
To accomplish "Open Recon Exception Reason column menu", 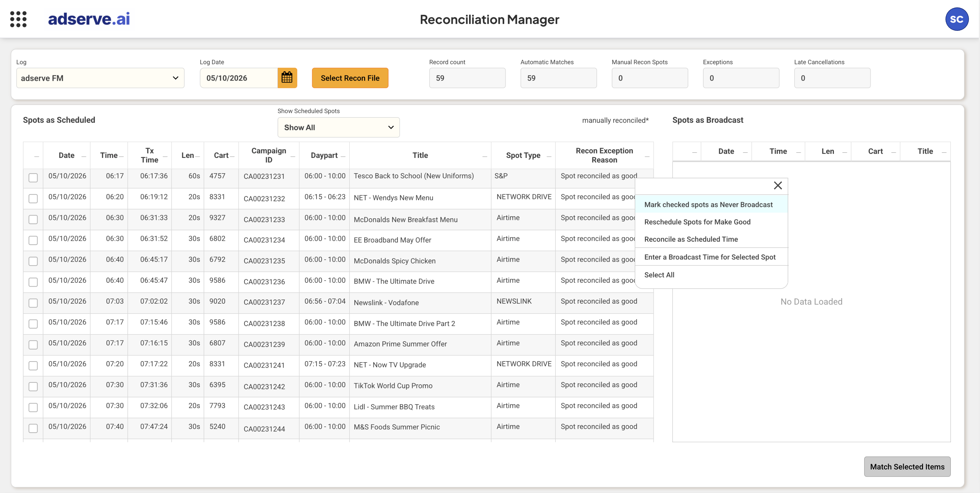I will click(x=647, y=156).
